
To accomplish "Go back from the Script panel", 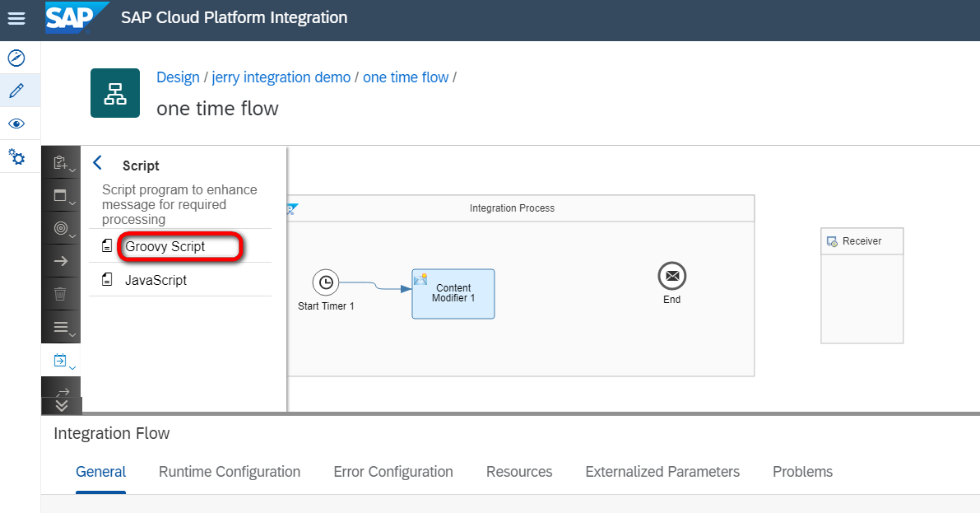I will click(x=98, y=163).
